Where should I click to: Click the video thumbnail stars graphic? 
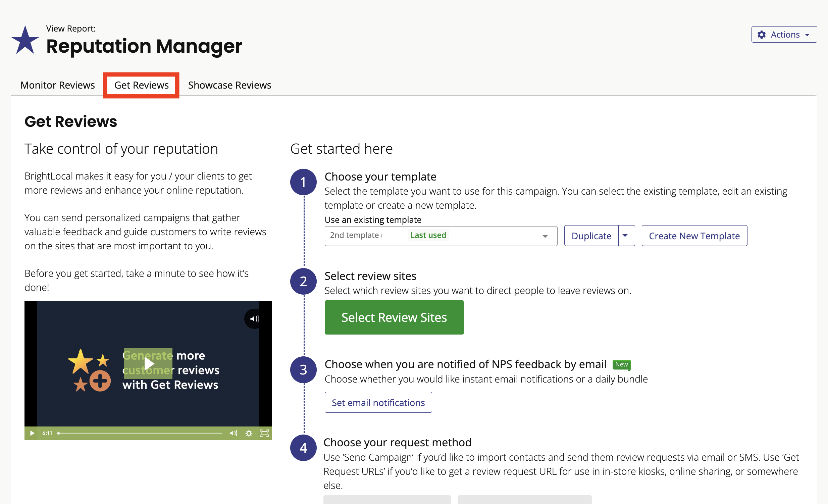pos(89,370)
